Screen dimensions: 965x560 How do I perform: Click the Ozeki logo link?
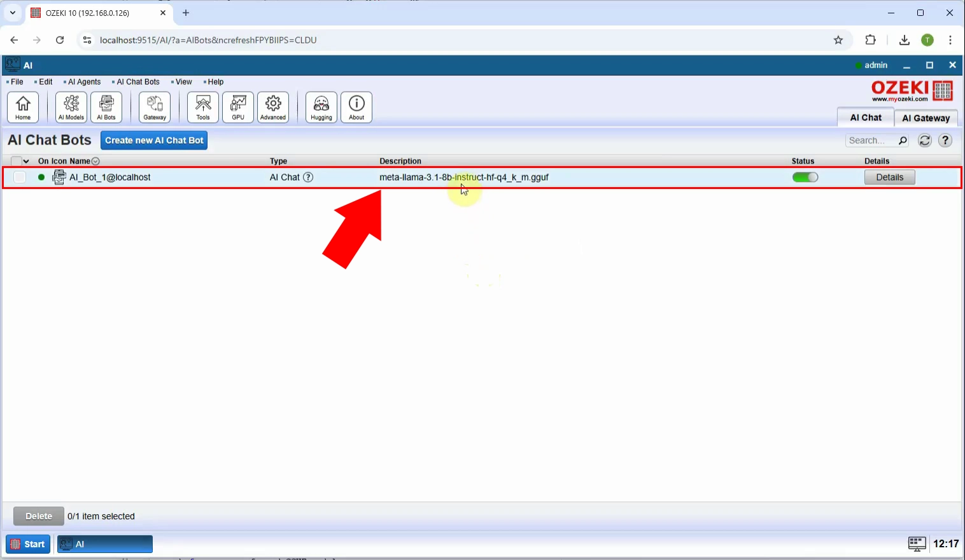point(912,91)
